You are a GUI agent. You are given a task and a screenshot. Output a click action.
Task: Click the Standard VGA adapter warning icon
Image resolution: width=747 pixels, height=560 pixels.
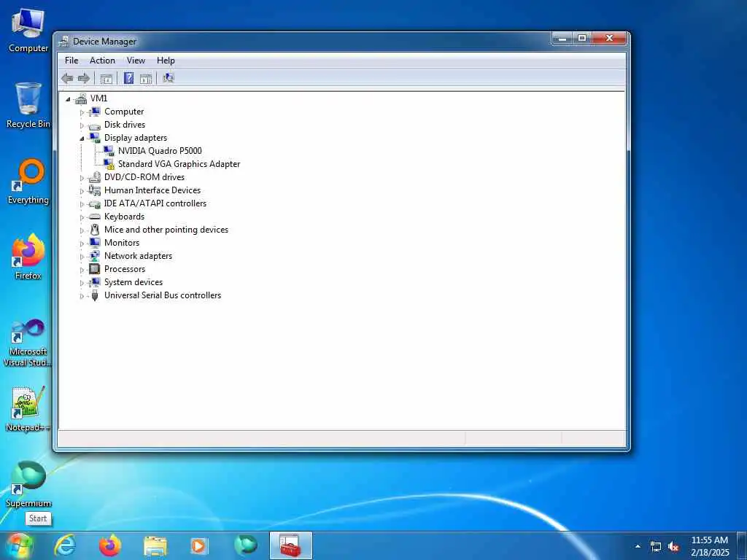point(109,164)
